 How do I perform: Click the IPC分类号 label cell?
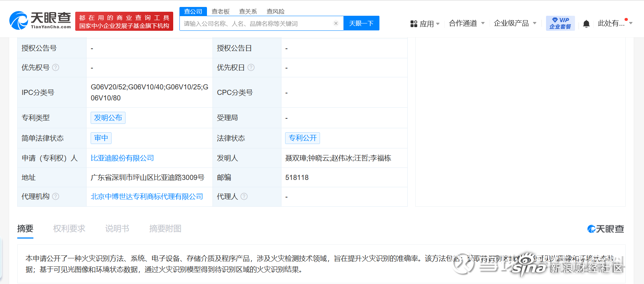click(52, 92)
